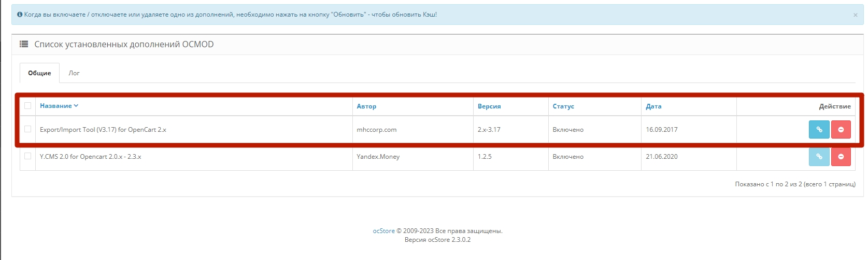The width and height of the screenshot is (868, 260).
Task: Toggle the select-all checkbox in table header
Action: 28,106
